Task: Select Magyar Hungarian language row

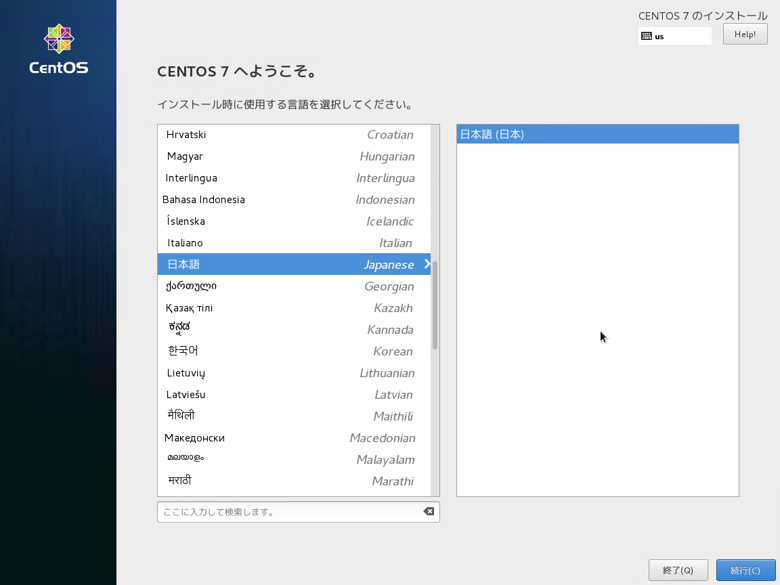Action: [x=294, y=156]
